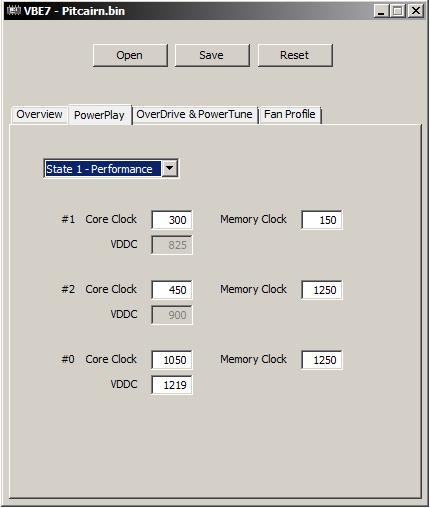
Task: Click the #1 Memory Clock label
Action: tap(253, 219)
